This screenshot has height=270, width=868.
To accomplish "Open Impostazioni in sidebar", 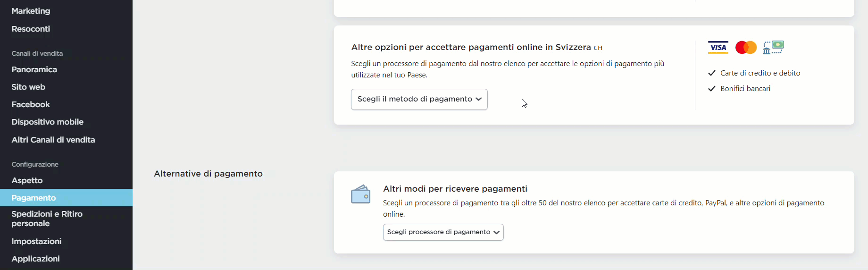I will [36, 241].
